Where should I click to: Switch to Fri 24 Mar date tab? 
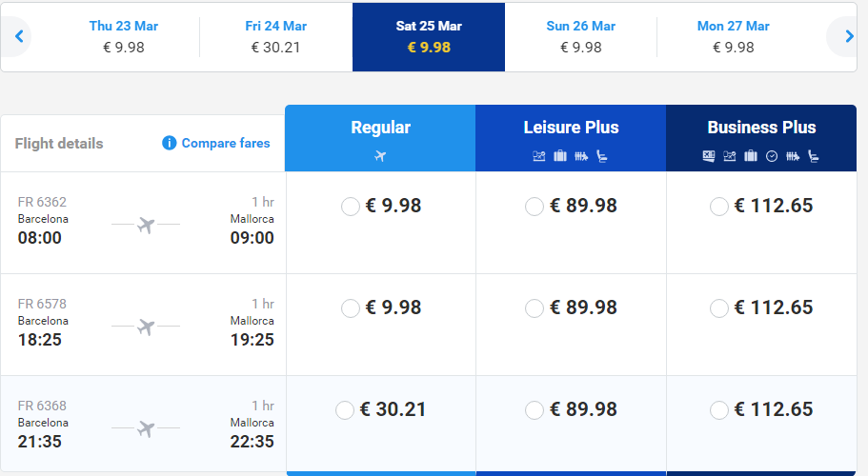coord(275,36)
